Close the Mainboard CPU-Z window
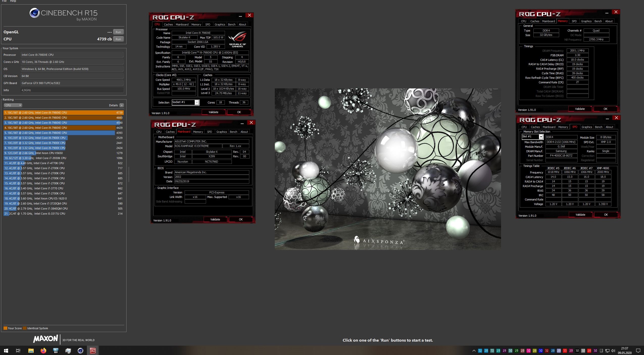 click(251, 123)
